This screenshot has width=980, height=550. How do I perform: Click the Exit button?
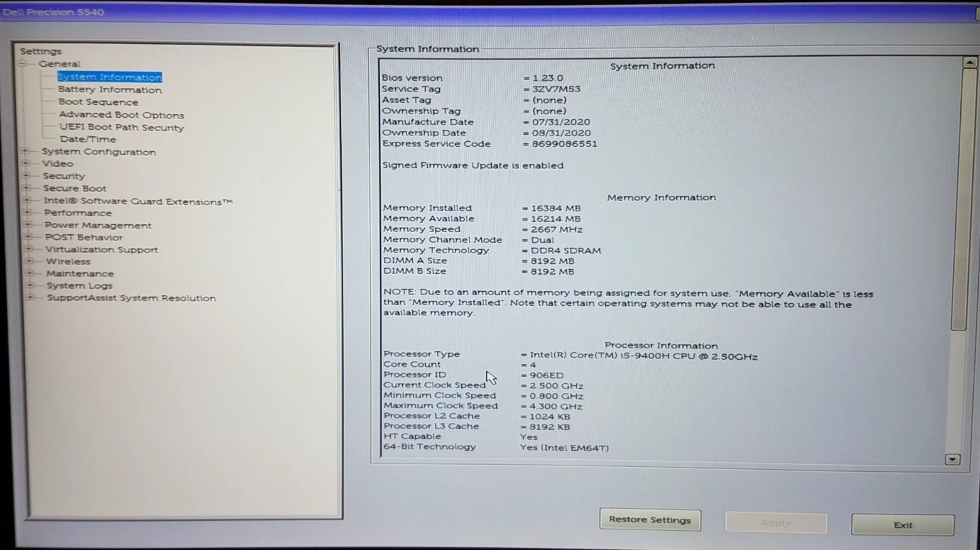click(x=903, y=525)
